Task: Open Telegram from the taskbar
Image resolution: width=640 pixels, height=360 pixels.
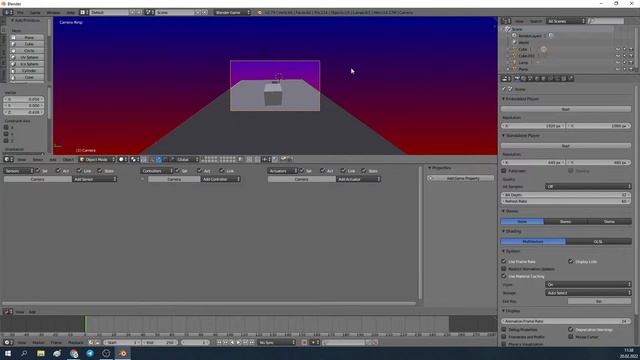Action: [x=90, y=353]
